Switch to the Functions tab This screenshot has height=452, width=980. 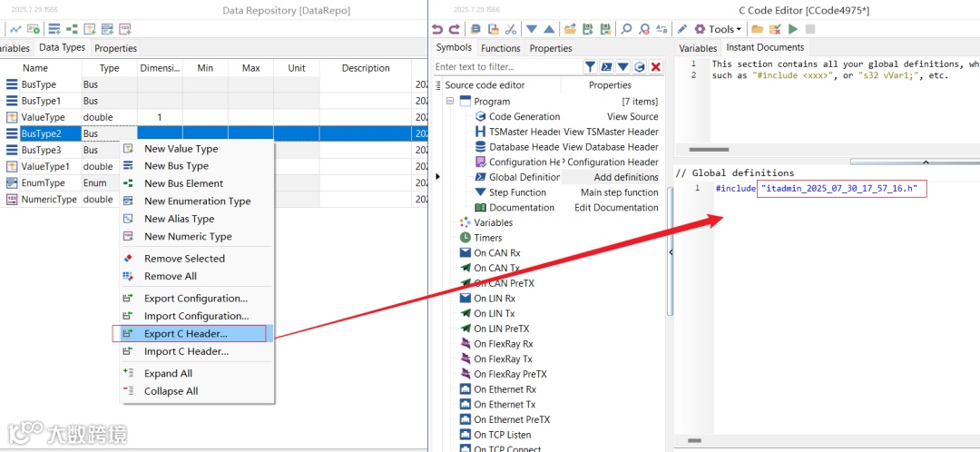click(500, 48)
